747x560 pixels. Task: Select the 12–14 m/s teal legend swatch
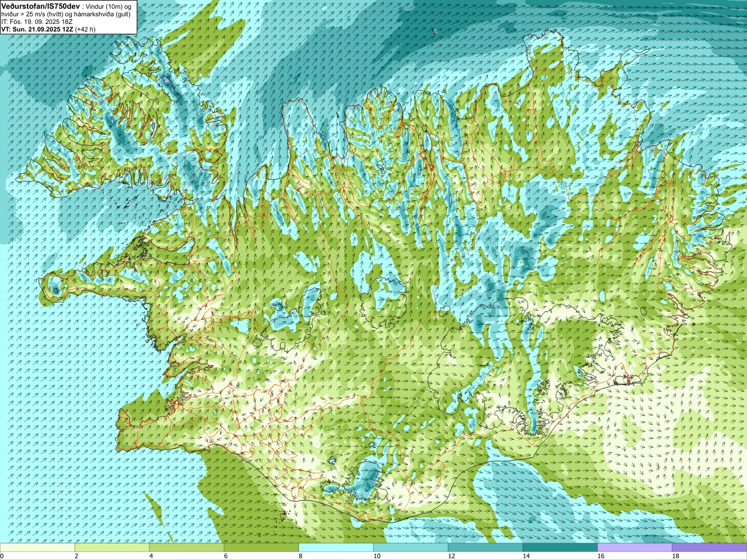pyautogui.click(x=486, y=548)
